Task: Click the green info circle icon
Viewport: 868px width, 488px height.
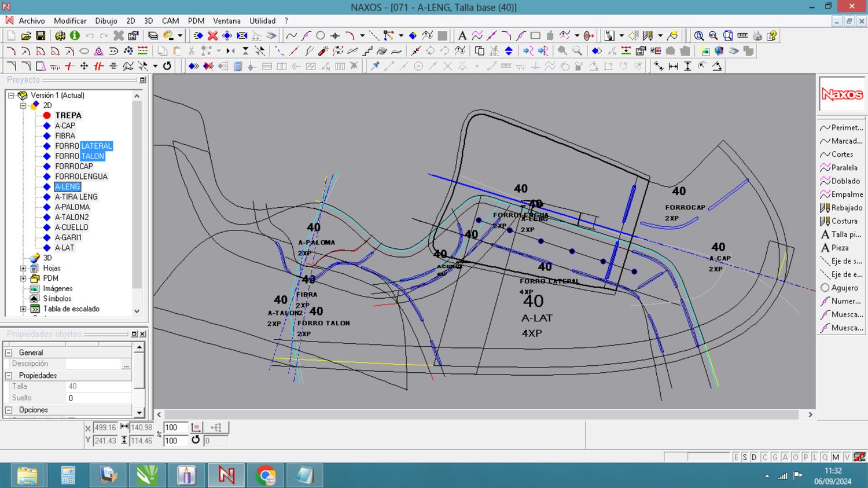Action: pyautogui.click(x=75, y=36)
